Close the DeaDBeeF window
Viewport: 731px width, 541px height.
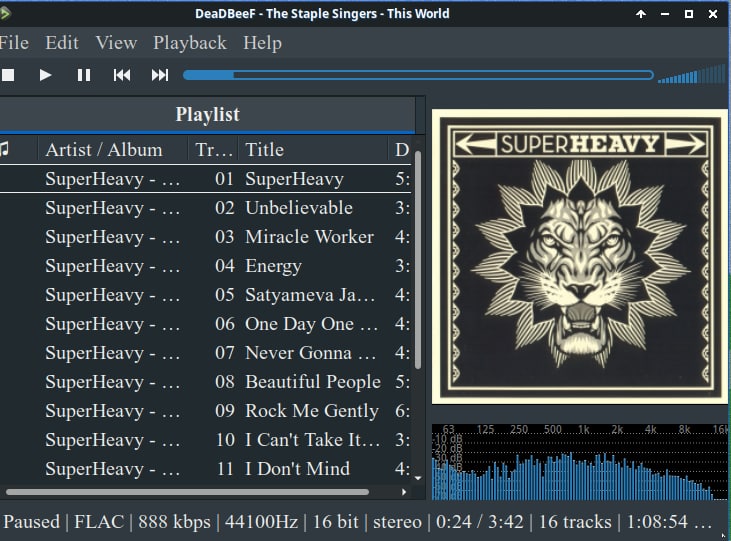[713, 14]
